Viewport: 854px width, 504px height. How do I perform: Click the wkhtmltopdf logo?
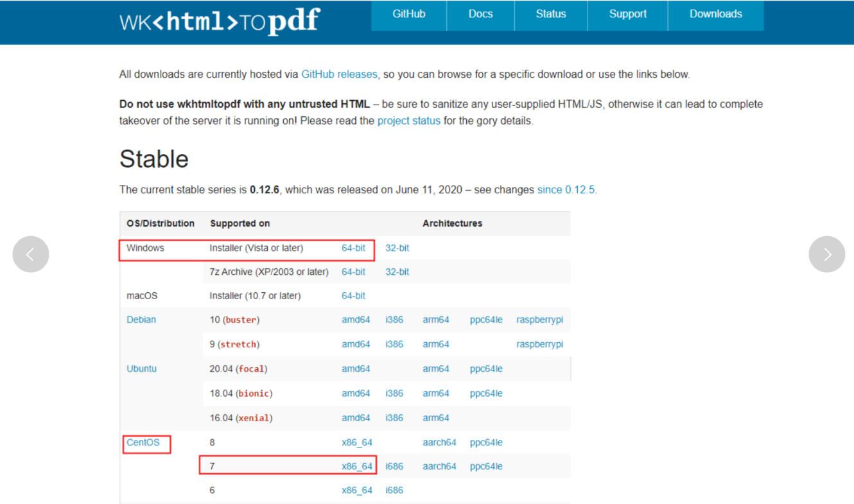pyautogui.click(x=220, y=21)
